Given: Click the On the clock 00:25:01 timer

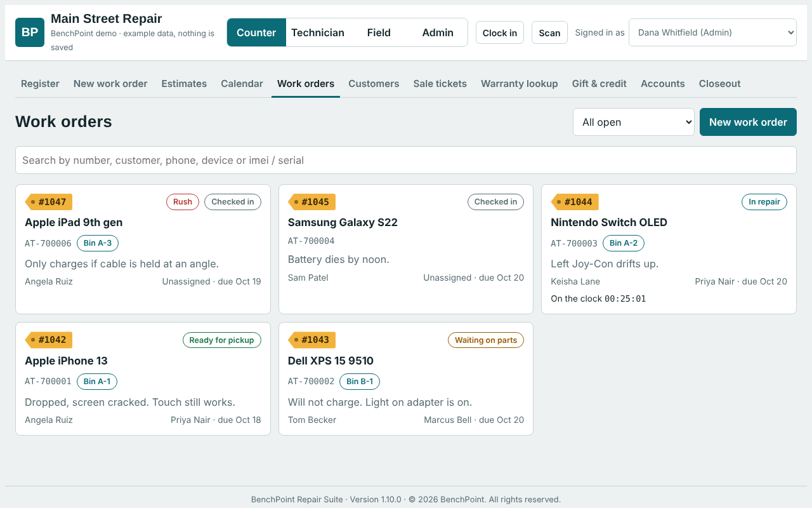Looking at the screenshot, I should (x=598, y=298).
